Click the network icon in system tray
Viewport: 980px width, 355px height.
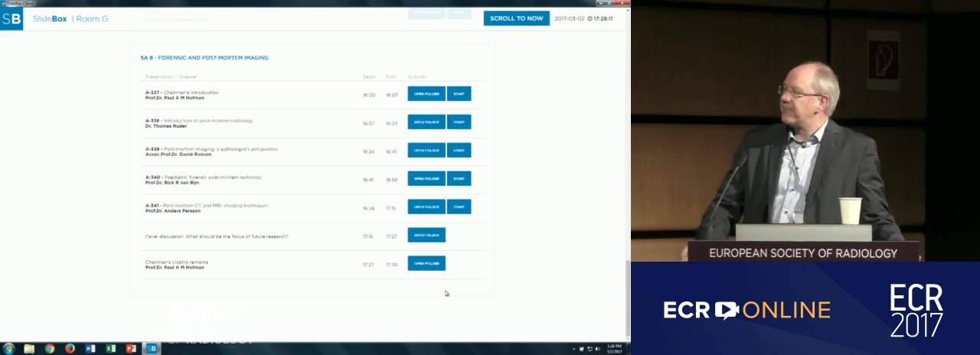click(589, 349)
